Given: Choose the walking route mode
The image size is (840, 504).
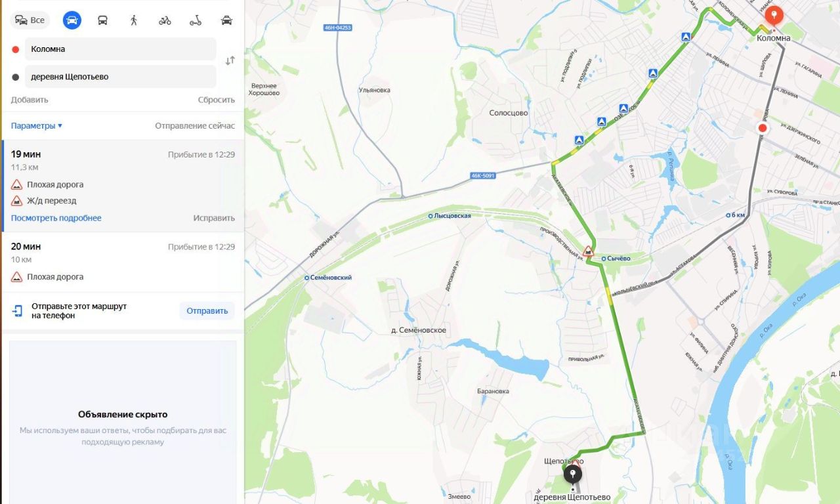Looking at the screenshot, I should pos(134,20).
